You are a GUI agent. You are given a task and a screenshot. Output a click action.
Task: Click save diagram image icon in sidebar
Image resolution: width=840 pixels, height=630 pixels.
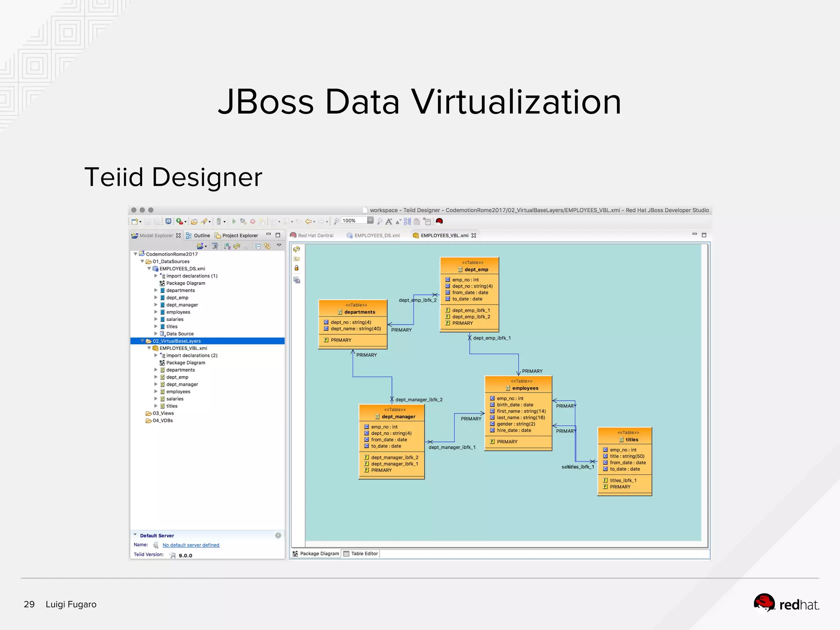tap(297, 280)
